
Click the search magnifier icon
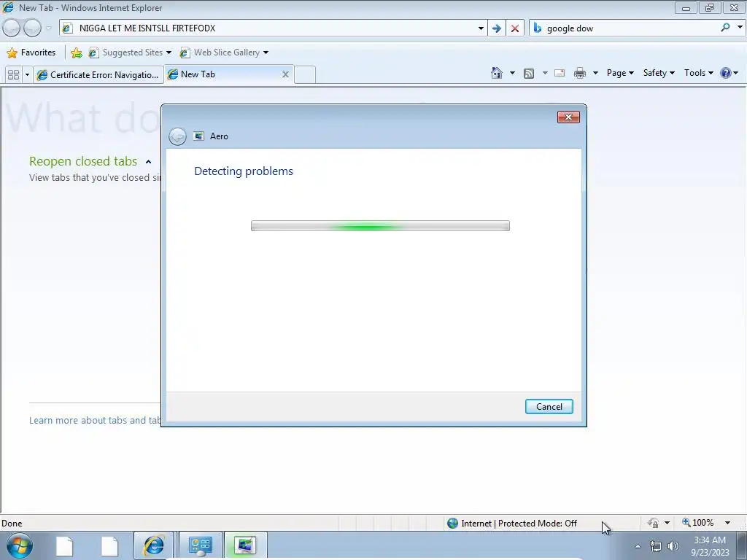click(725, 28)
